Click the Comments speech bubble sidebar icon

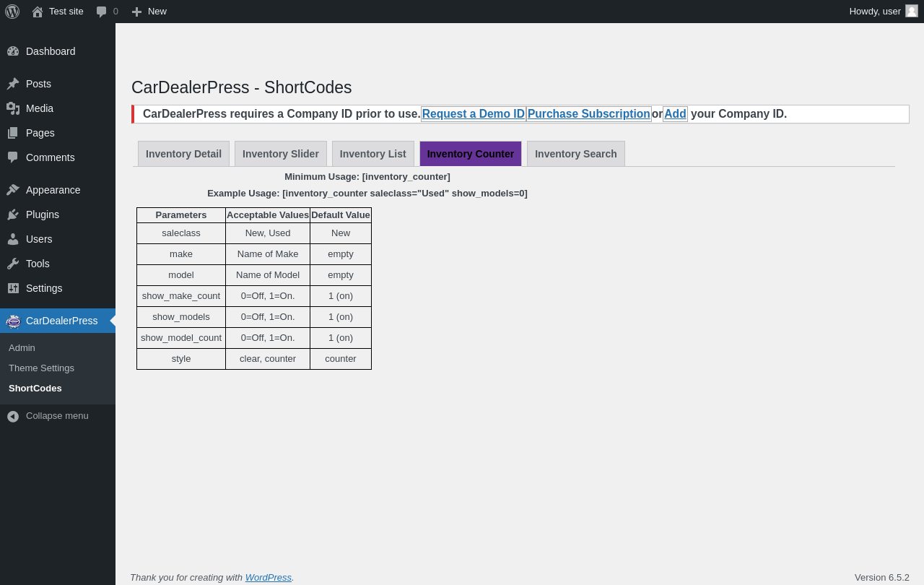(x=13, y=157)
